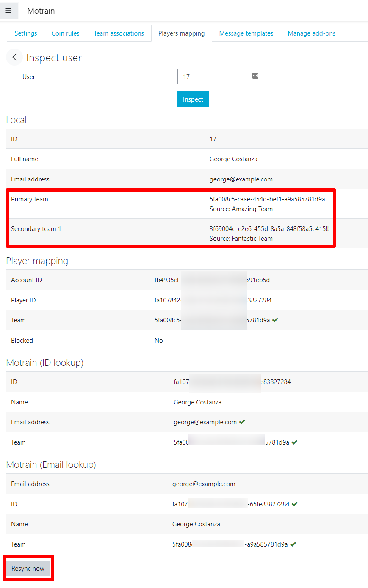This screenshot has width=368, height=588.
Task: Click the Account ID value in Player mapping
Action: click(212, 280)
